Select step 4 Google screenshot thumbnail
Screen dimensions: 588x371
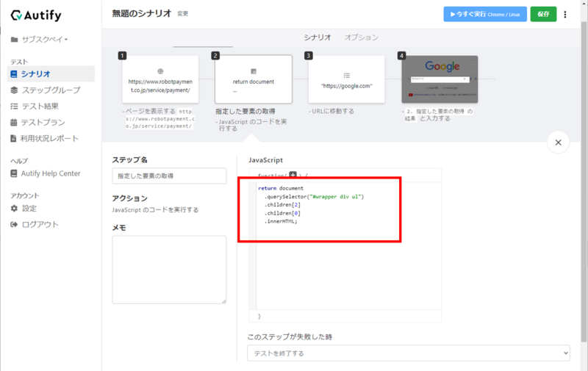click(x=440, y=79)
